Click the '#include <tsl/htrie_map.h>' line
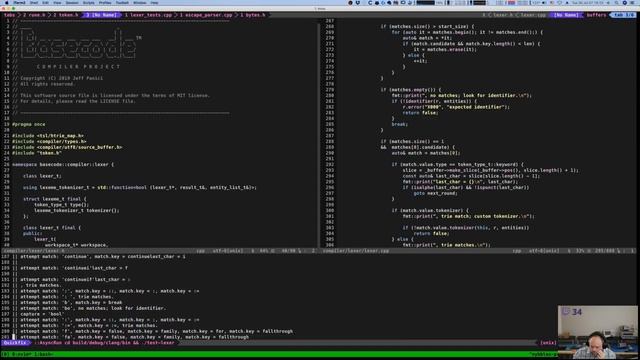Image resolution: width=640 pixels, height=360 pixels. point(48,136)
